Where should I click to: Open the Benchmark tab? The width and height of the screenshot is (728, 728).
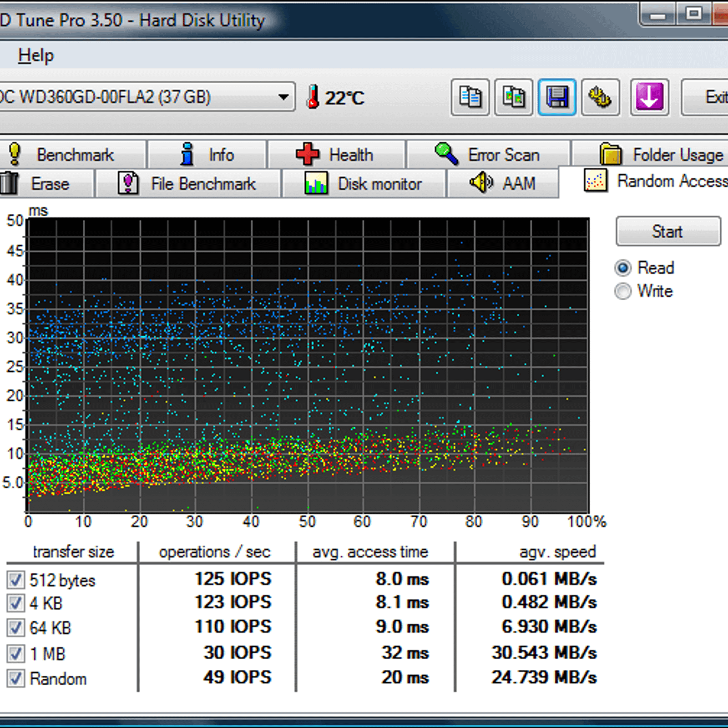click(73, 155)
